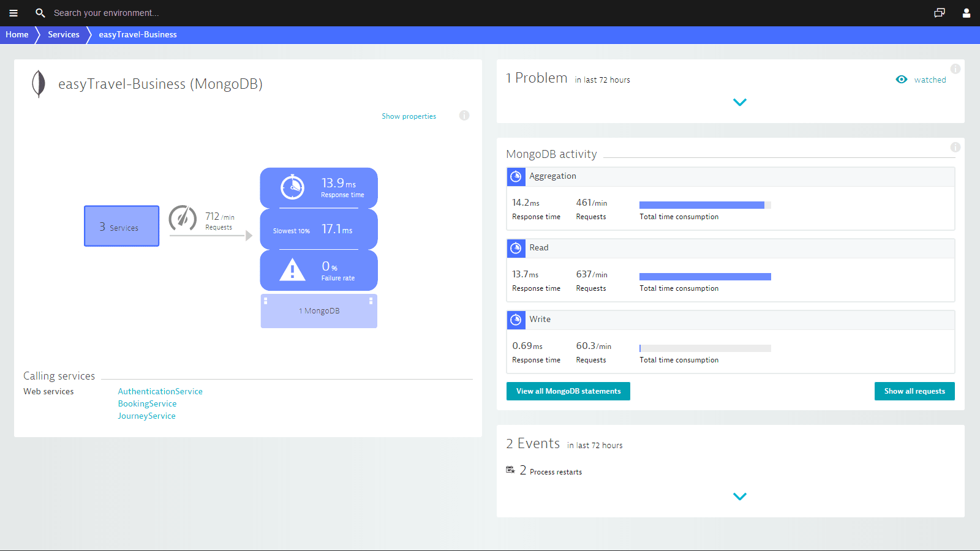This screenshot has height=551, width=980.
Task: Go to Services breadcrumb
Action: (64, 35)
